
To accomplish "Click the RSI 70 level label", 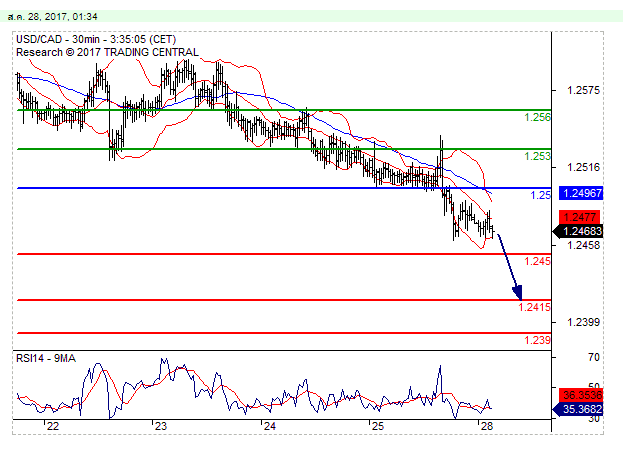I will (594, 358).
